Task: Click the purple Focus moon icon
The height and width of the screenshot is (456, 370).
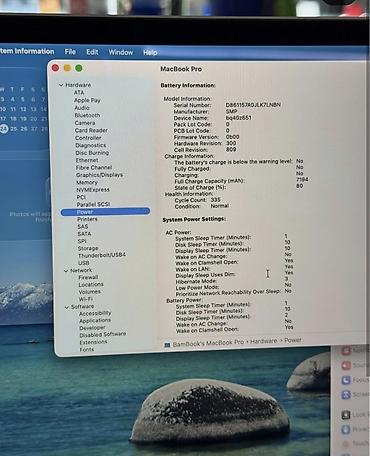Action: [346, 380]
